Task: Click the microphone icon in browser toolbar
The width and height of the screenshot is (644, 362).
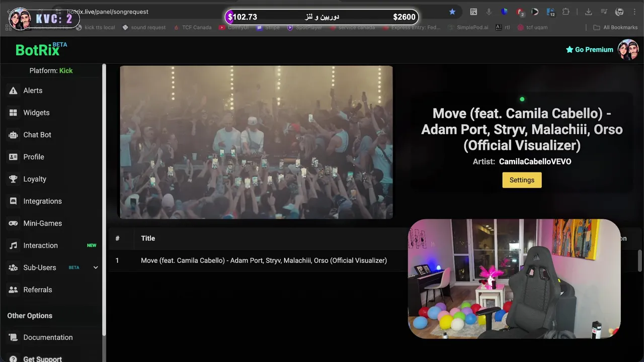Action: [489, 12]
